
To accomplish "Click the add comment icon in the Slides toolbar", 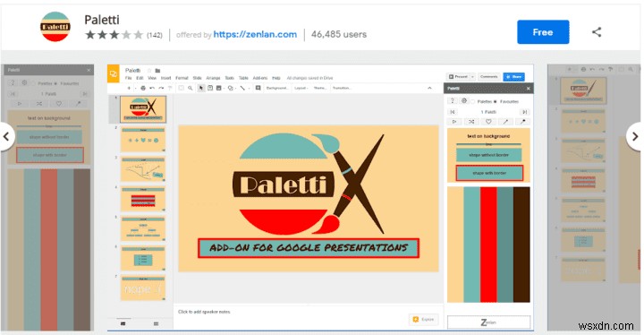I will [258, 88].
